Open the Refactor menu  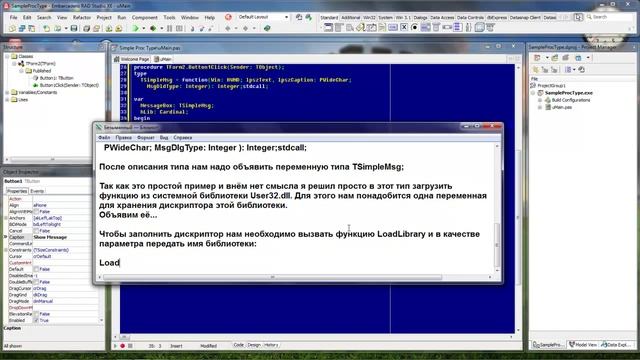coord(82,18)
